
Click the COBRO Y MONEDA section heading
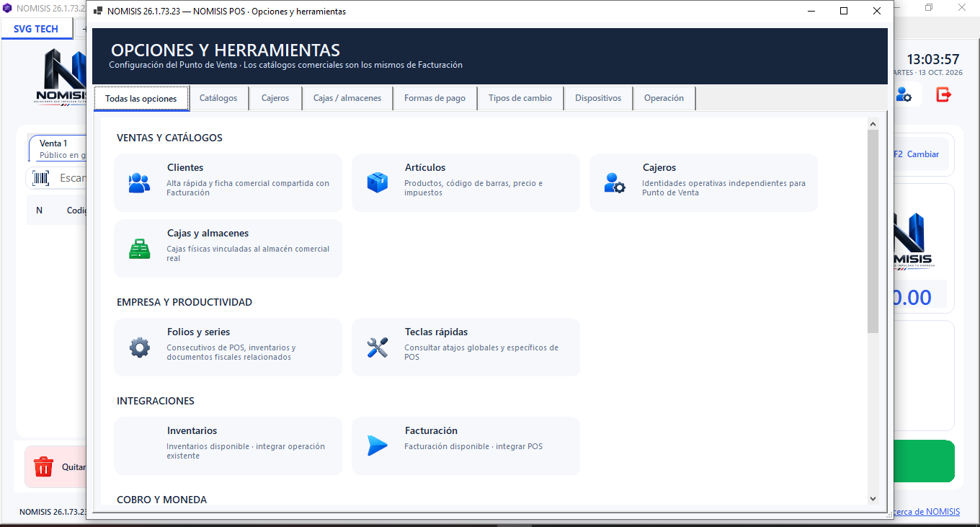point(161,500)
